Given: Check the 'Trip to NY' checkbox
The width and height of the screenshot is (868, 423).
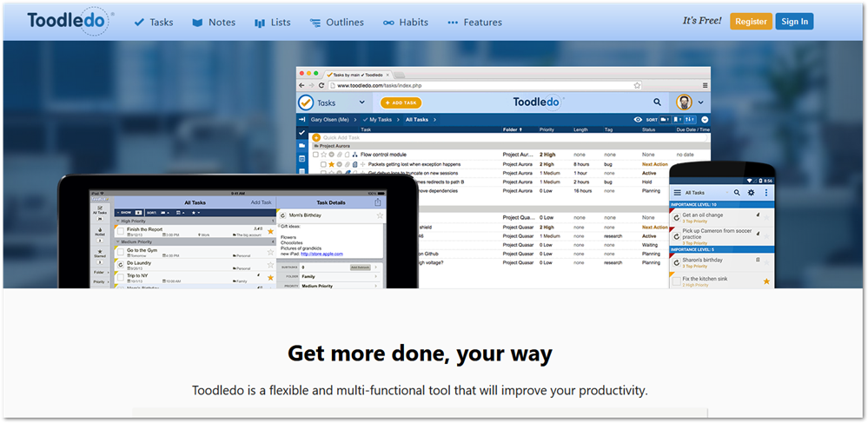Looking at the screenshot, I should (120, 278).
